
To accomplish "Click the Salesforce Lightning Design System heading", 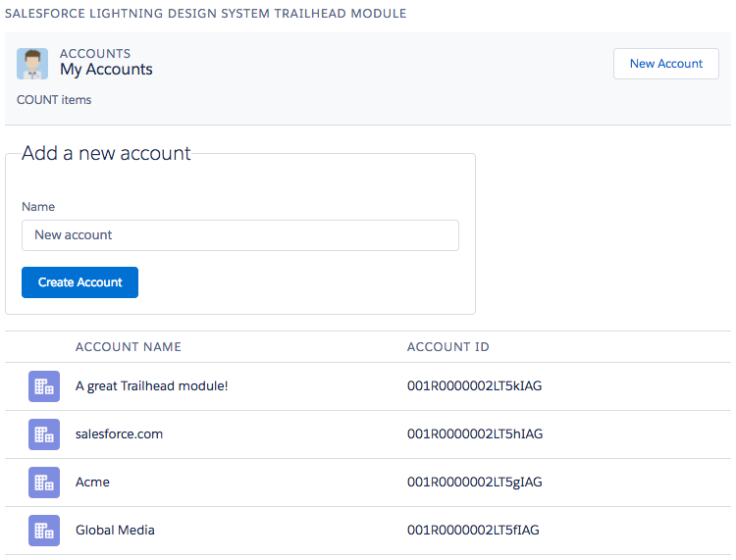I will [x=206, y=13].
